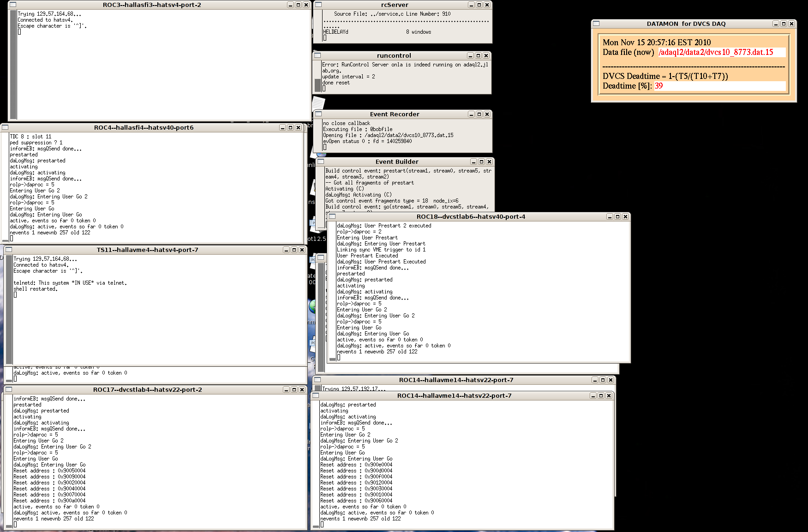Maximize the ROC18 terminal window
This screenshot has width=808, height=532.
click(x=617, y=217)
